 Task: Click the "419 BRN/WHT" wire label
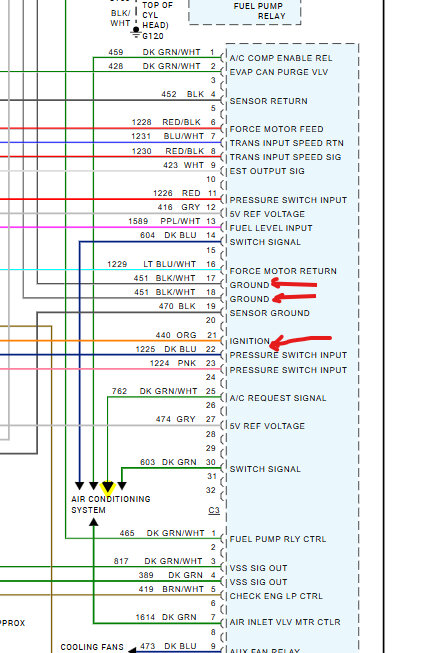pyautogui.click(x=171, y=589)
